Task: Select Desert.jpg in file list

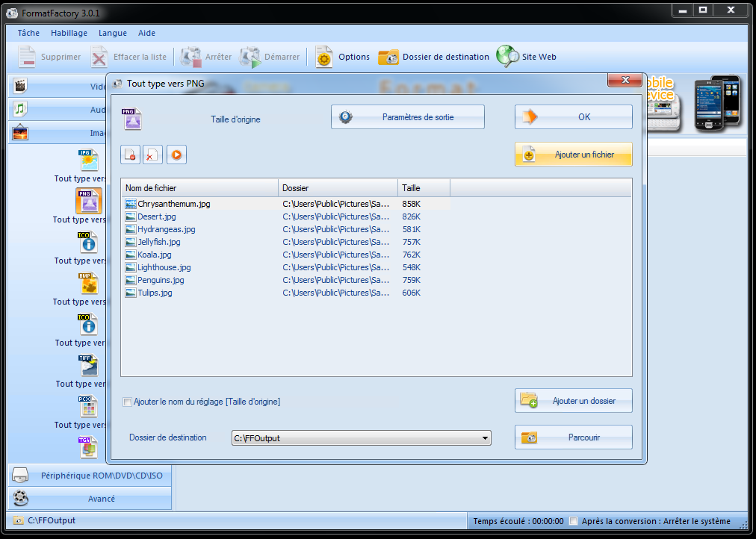Action: click(x=157, y=216)
